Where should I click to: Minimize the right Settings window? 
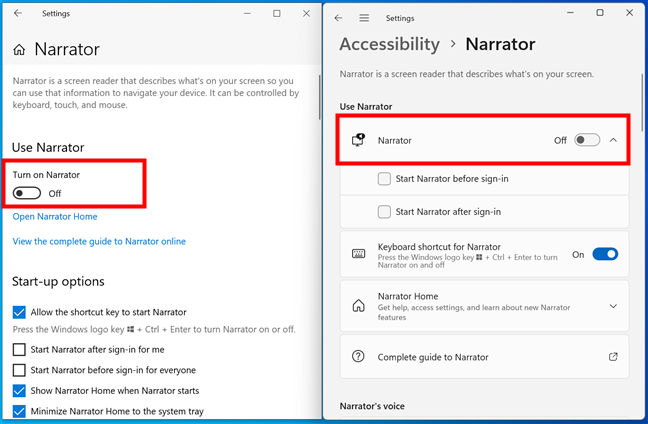coord(571,13)
